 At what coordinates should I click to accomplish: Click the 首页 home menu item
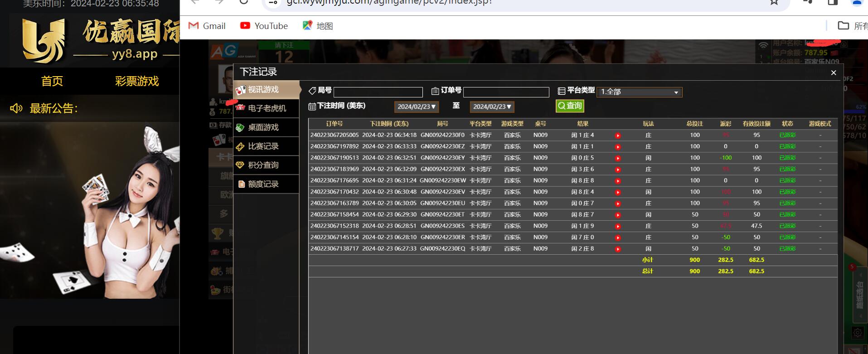tap(52, 81)
